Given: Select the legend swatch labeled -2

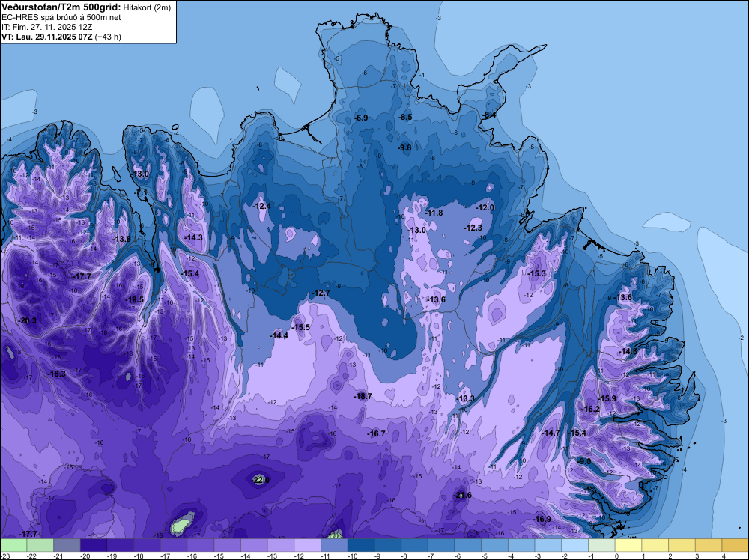Looking at the screenshot, I should tap(575, 545).
